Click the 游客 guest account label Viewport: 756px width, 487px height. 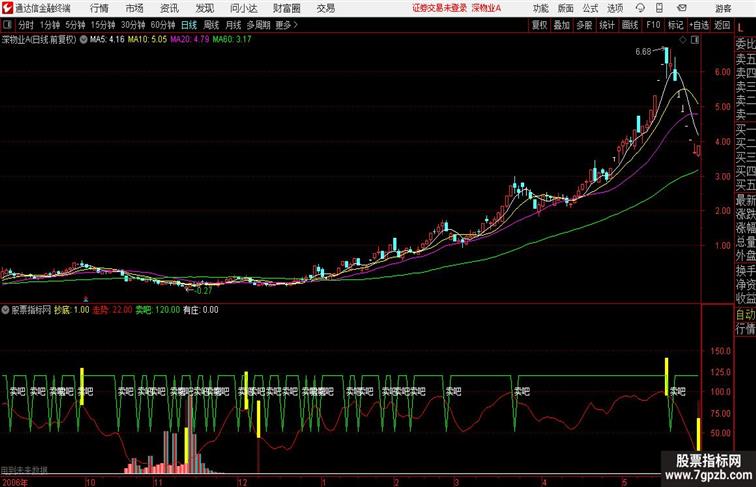pyautogui.click(x=723, y=8)
